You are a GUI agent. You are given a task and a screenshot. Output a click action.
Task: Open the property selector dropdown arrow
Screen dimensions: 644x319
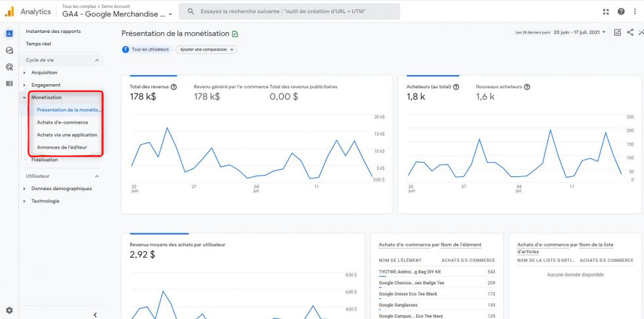[x=170, y=14]
